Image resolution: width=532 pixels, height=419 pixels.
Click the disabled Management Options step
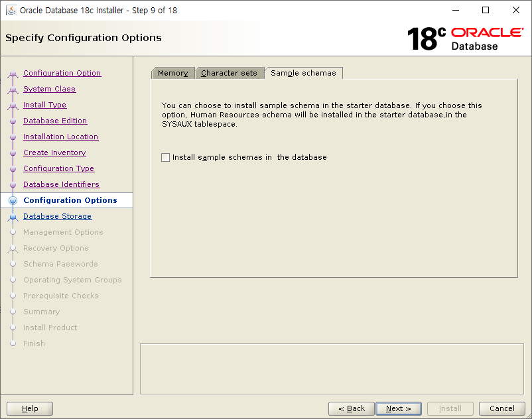63,232
